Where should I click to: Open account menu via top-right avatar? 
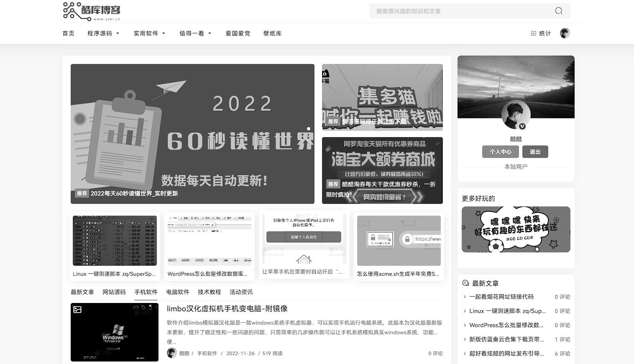[x=565, y=33]
